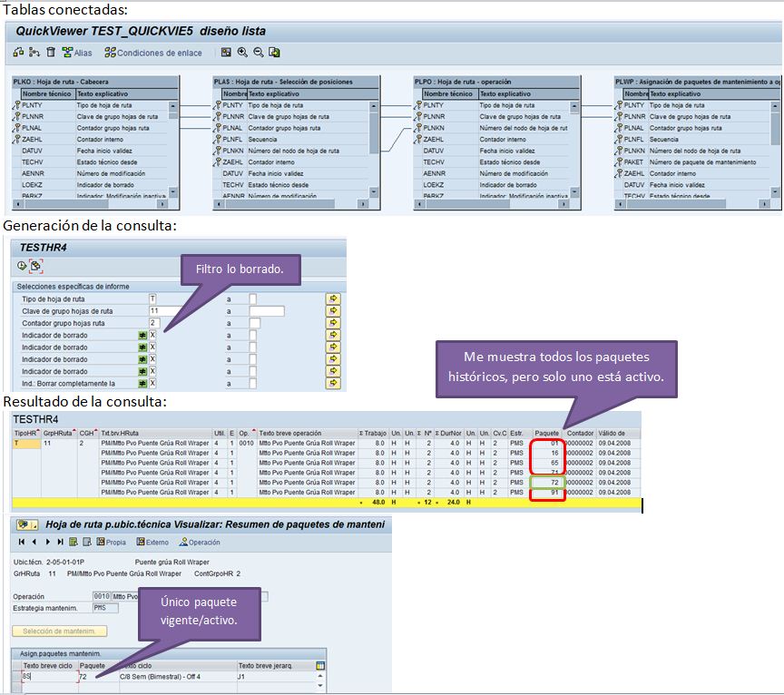Click the execute clock icon under TESTHR4

click(x=22, y=266)
